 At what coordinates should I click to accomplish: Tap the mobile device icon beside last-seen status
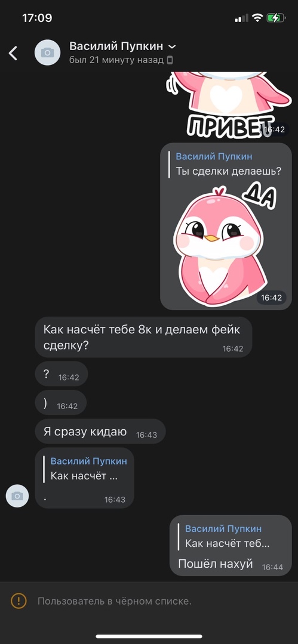pos(170,60)
